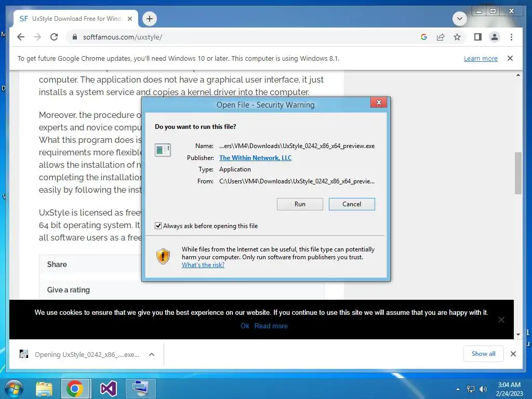This screenshot has width=532, height=399.
Task: Click the scrollbar down arrow
Action: pyautogui.click(x=518, y=335)
